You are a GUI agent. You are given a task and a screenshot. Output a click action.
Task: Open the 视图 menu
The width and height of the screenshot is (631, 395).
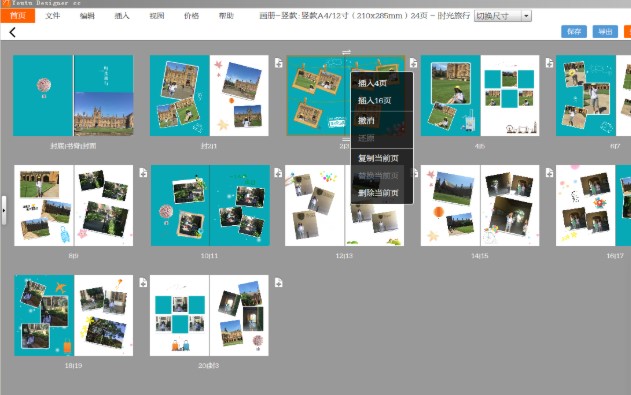click(157, 16)
